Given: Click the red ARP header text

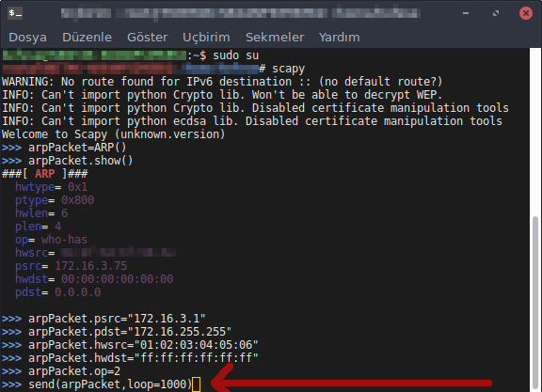Looking at the screenshot, I should coord(44,174).
